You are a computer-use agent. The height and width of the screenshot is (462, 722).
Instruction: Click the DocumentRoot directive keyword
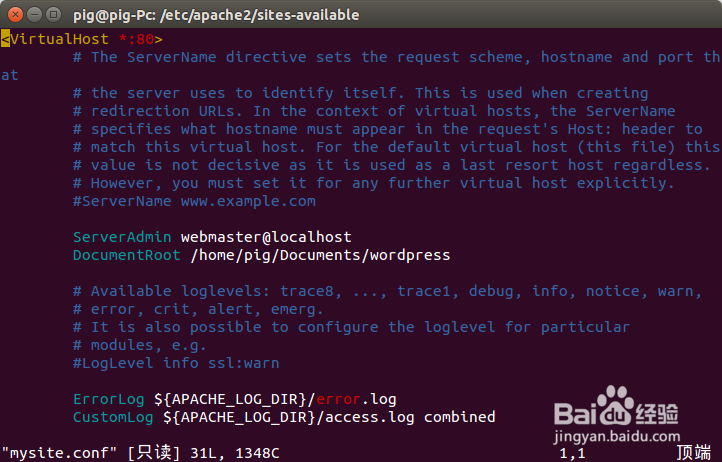(126, 255)
